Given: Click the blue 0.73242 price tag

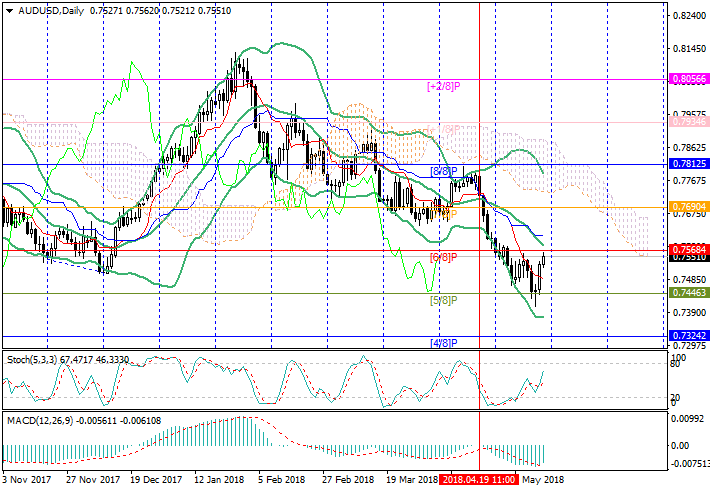Looking at the screenshot, I should [689, 336].
